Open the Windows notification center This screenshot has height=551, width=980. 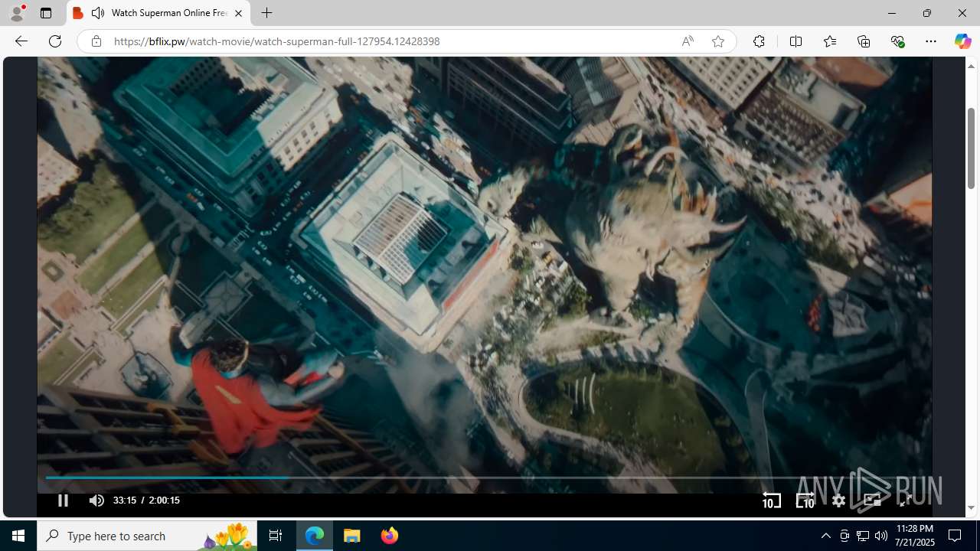point(955,536)
